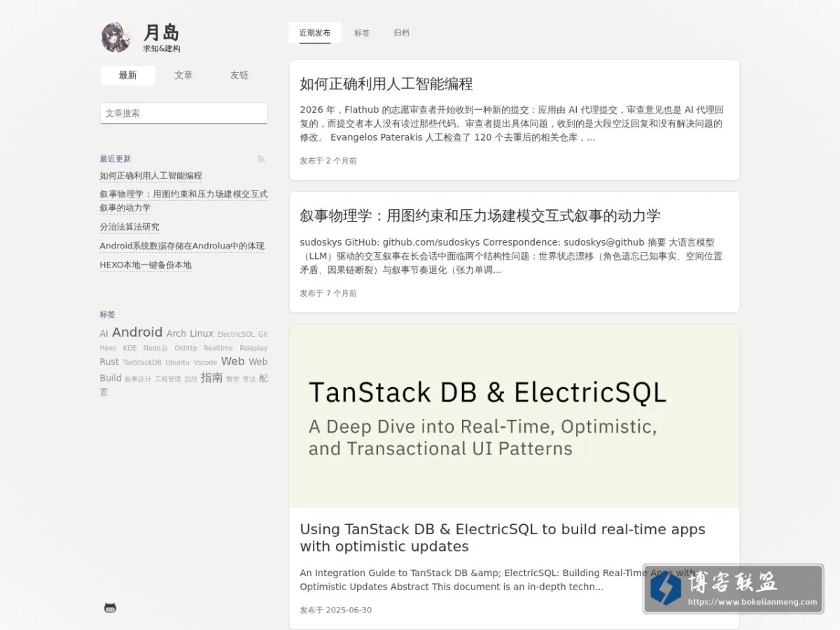Open the Using TanStack DB & ElectricSQL post
The width and height of the screenshot is (840, 630).
[x=503, y=538]
